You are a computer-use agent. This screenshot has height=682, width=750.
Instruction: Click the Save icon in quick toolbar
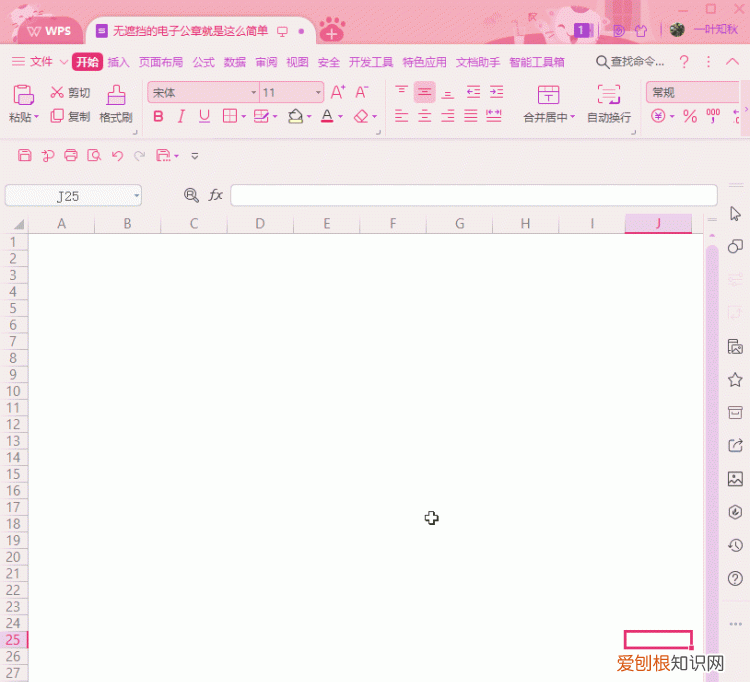click(x=24, y=155)
